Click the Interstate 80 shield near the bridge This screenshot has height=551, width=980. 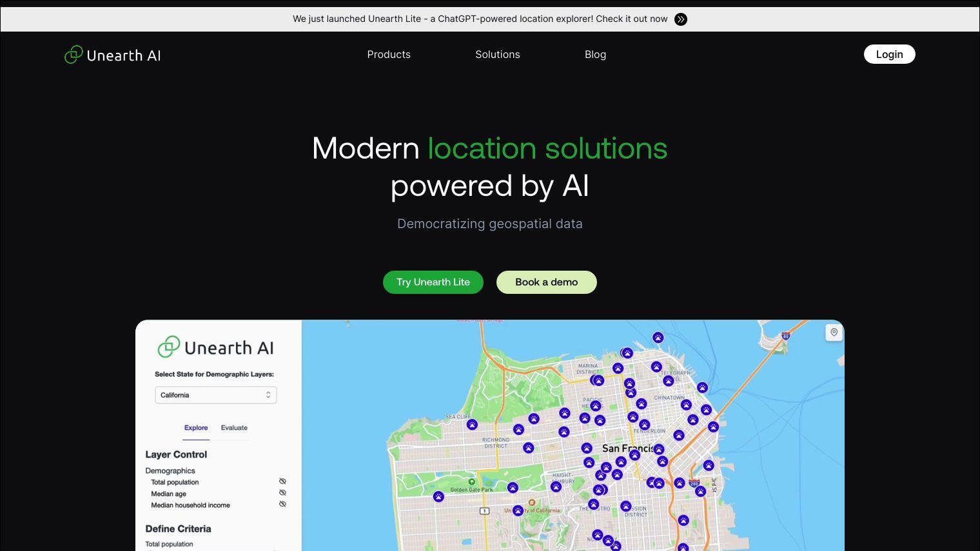786,335
